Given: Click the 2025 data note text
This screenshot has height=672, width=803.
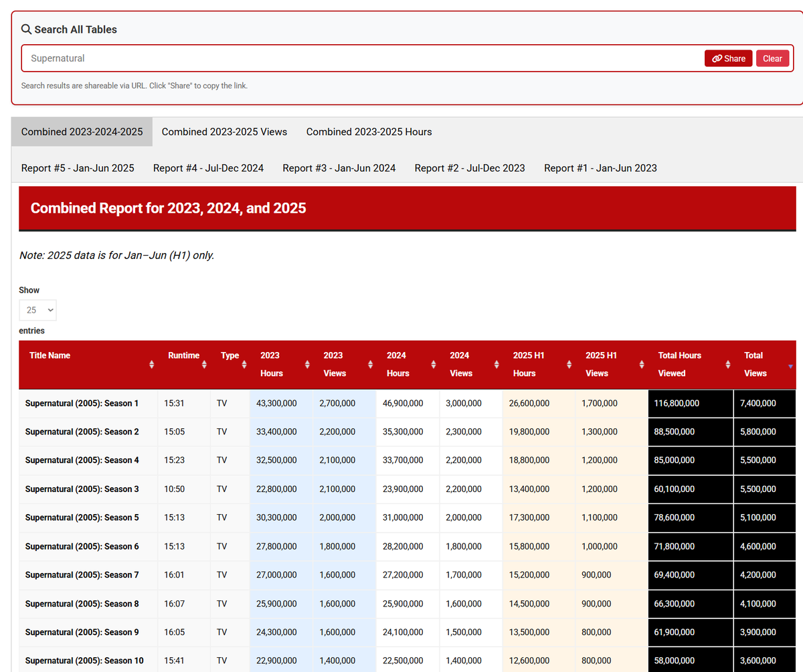Looking at the screenshot, I should coord(116,255).
